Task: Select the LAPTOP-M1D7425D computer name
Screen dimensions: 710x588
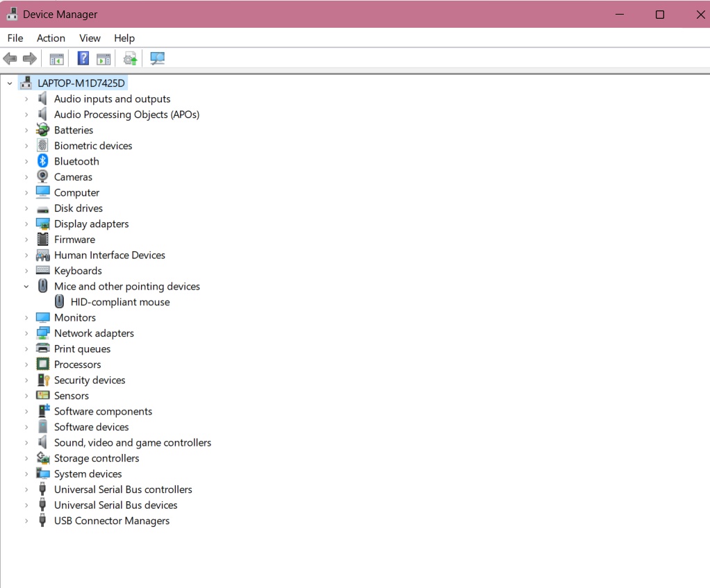Action: (x=81, y=83)
